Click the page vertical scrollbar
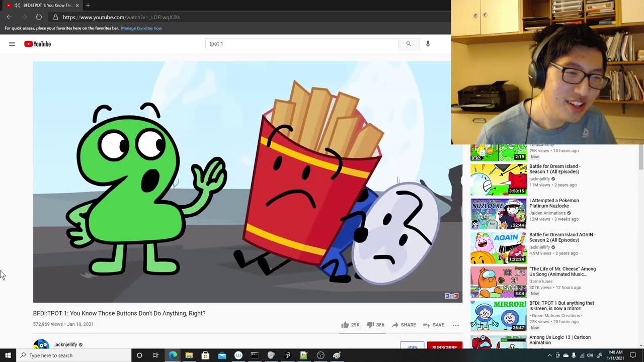This screenshot has height=362, width=644. click(640, 157)
